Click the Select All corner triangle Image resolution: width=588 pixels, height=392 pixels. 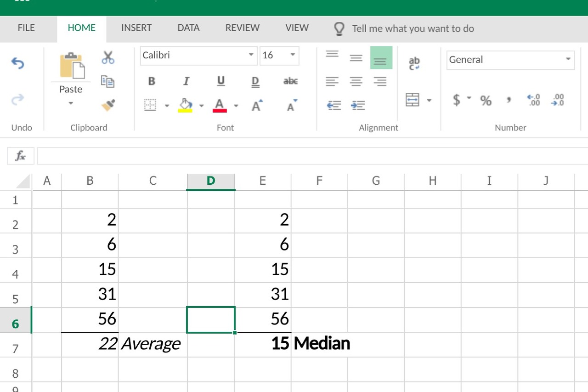click(x=23, y=181)
